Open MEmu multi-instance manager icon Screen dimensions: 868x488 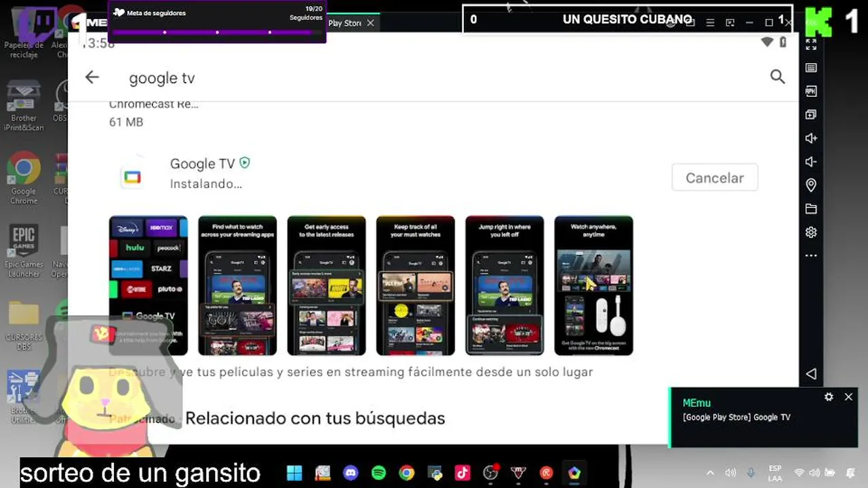pyautogui.click(x=811, y=115)
